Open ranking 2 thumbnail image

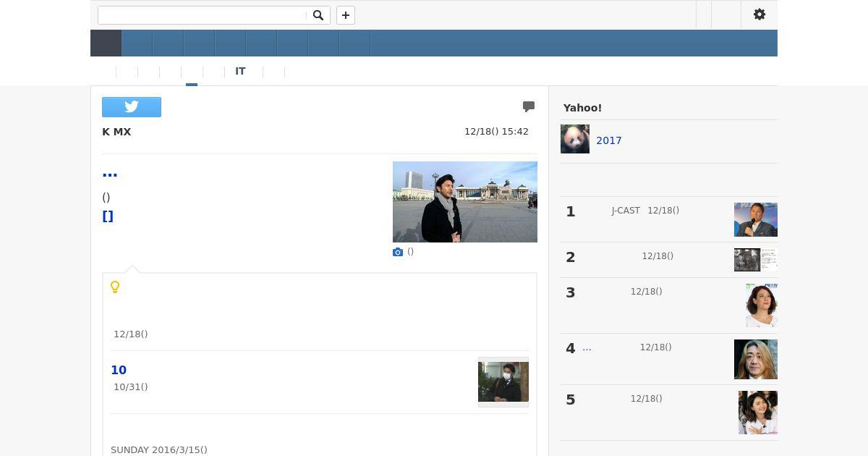click(x=756, y=260)
